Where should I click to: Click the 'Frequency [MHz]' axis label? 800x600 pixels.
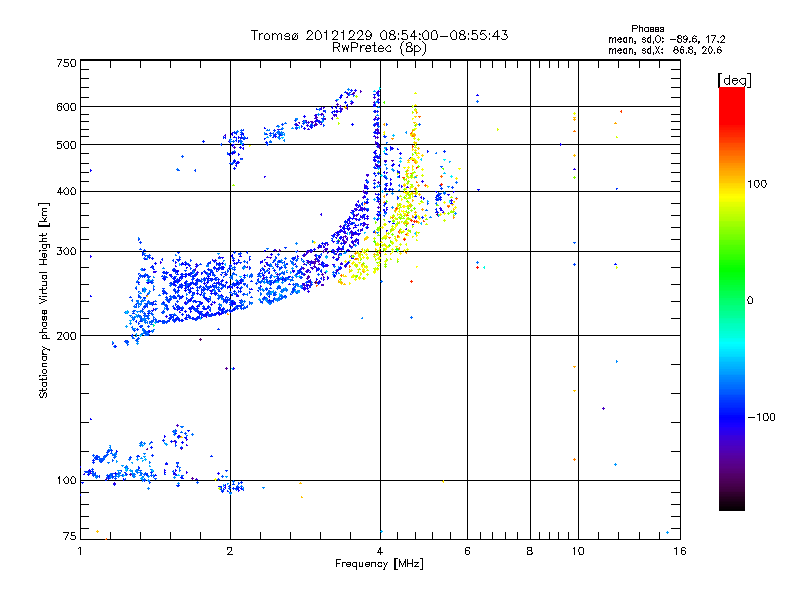coord(379,564)
